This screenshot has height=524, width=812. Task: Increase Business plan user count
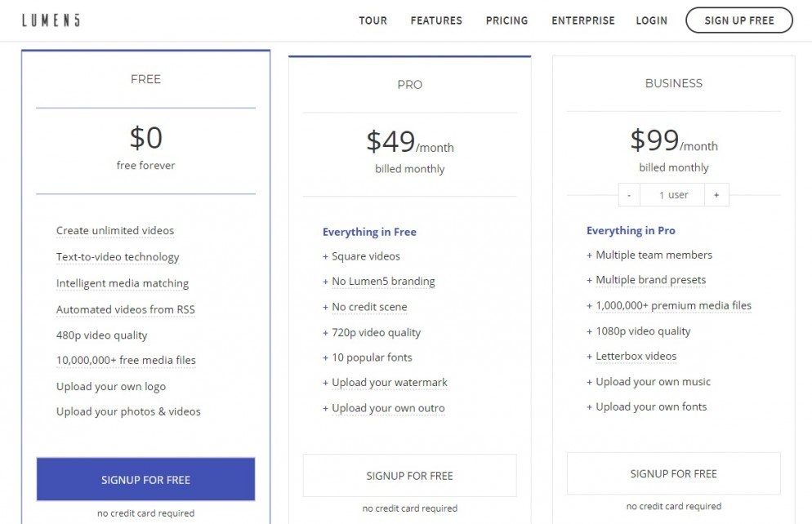[x=716, y=195]
